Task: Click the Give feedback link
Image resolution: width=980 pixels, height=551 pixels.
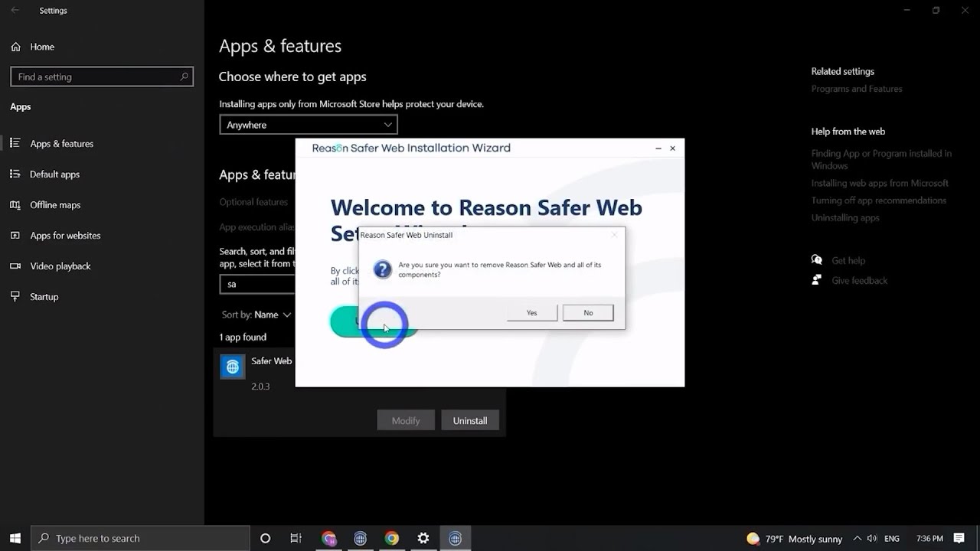Action: tap(860, 281)
